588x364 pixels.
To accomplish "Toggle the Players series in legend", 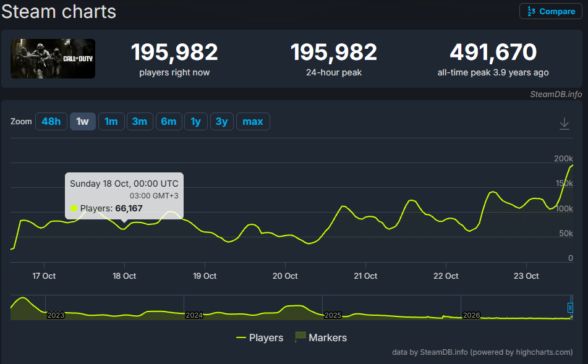I will pos(260,337).
